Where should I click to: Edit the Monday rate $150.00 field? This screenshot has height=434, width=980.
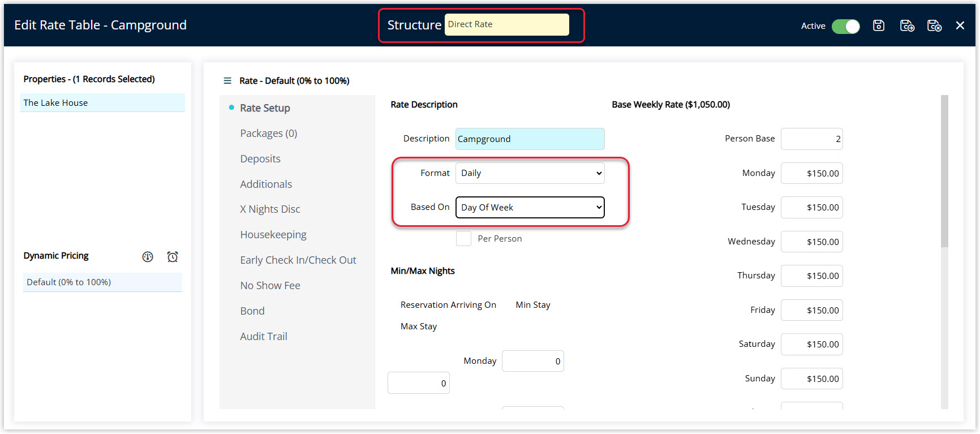[811, 173]
